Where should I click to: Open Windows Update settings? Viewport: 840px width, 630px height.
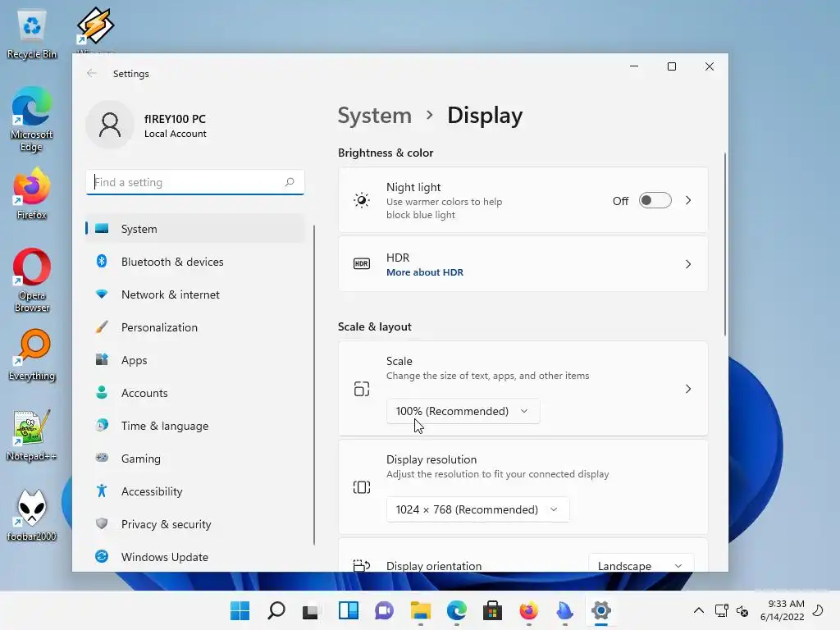(x=195, y=557)
